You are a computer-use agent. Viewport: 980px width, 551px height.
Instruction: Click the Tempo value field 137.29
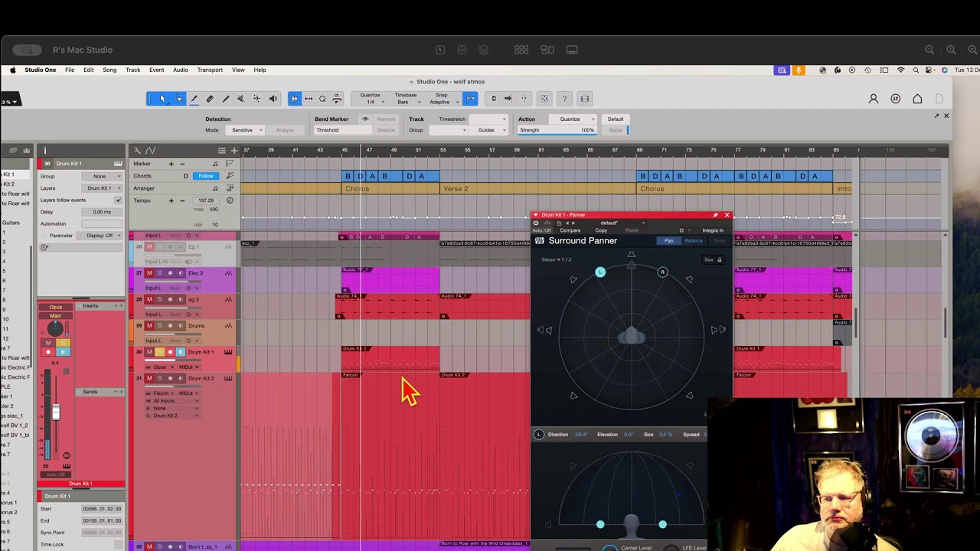pyautogui.click(x=205, y=201)
